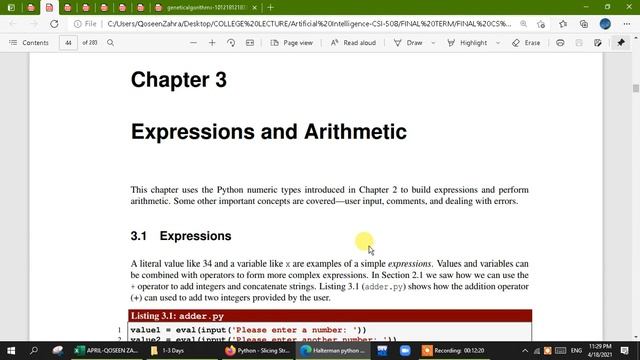Activate the Highlight tool
This screenshot has height=360, width=640.
tap(467, 43)
